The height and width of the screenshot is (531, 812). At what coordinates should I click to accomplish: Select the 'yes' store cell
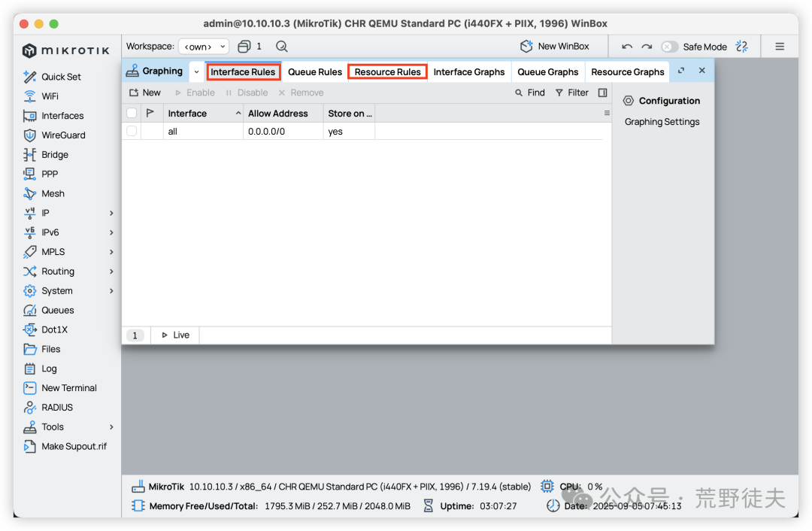point(350,131)
